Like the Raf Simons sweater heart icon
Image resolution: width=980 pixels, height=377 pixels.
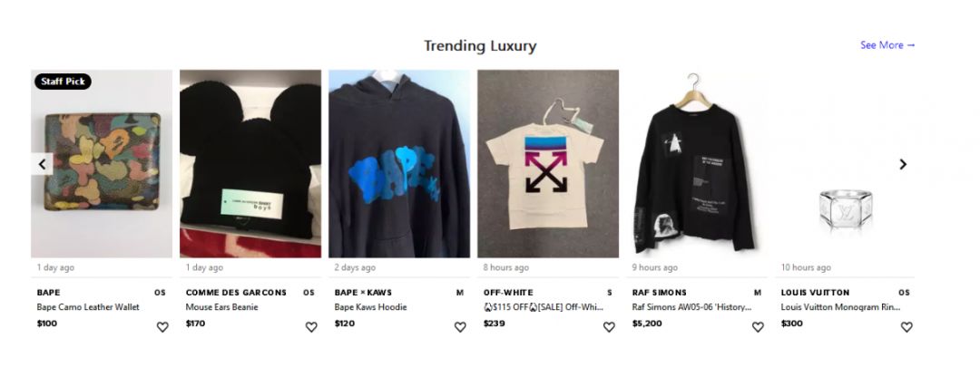tap(758, 327)
